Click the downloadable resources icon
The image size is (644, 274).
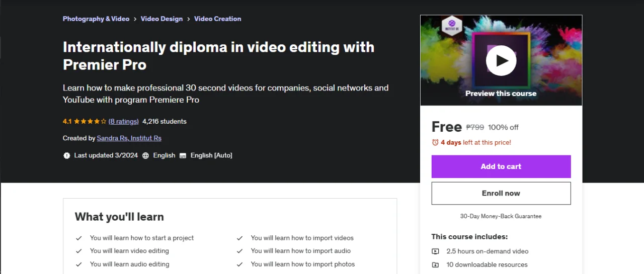tap(435, 265)
